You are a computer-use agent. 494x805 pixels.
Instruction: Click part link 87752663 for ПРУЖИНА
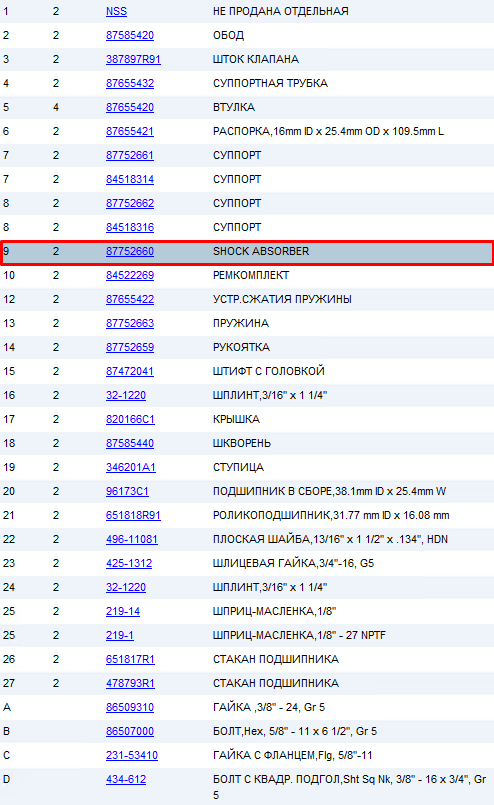tap(130, 323)
